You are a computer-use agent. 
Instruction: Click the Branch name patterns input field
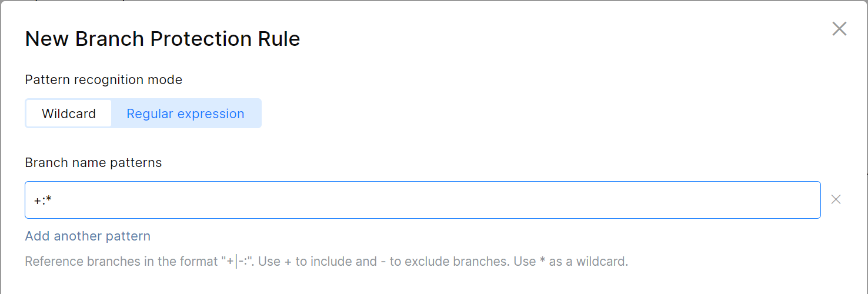click(x=422, y=200)
